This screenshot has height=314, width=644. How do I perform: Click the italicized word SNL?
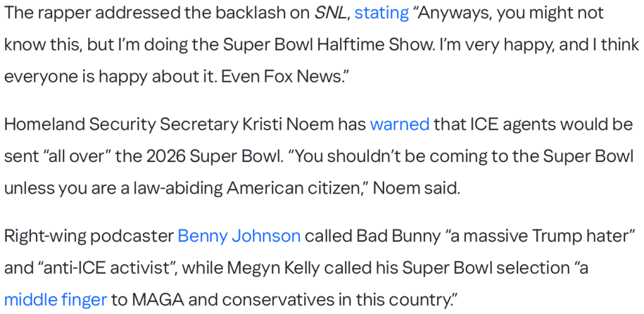330,13
